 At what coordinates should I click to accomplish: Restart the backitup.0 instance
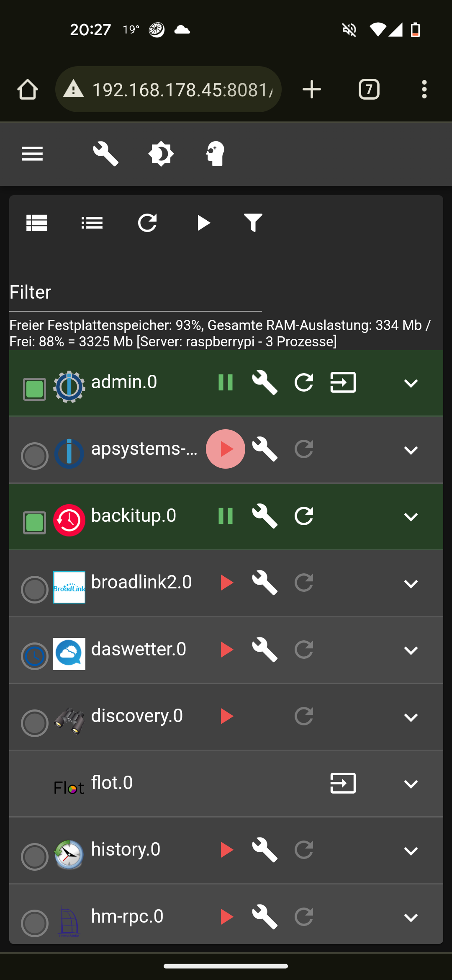pos(304,516)
